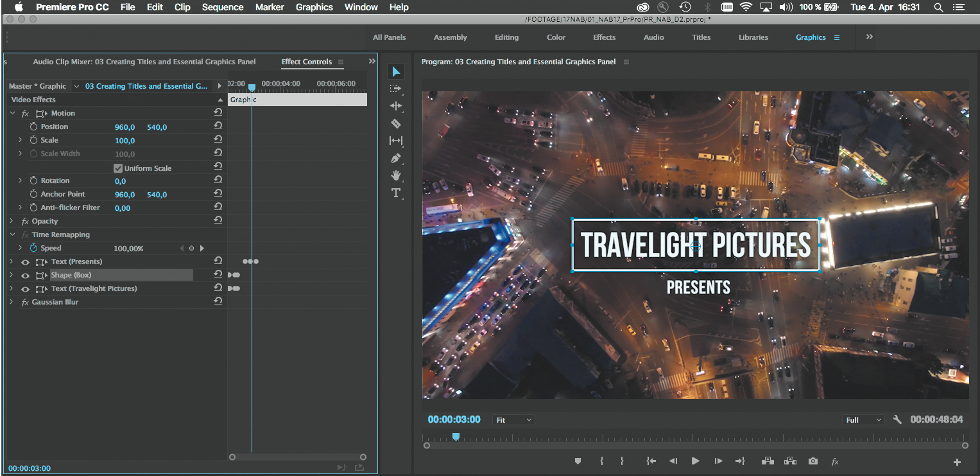
Task: Select the Travelight Pictures title in the preview
Action: pos(696,245)
